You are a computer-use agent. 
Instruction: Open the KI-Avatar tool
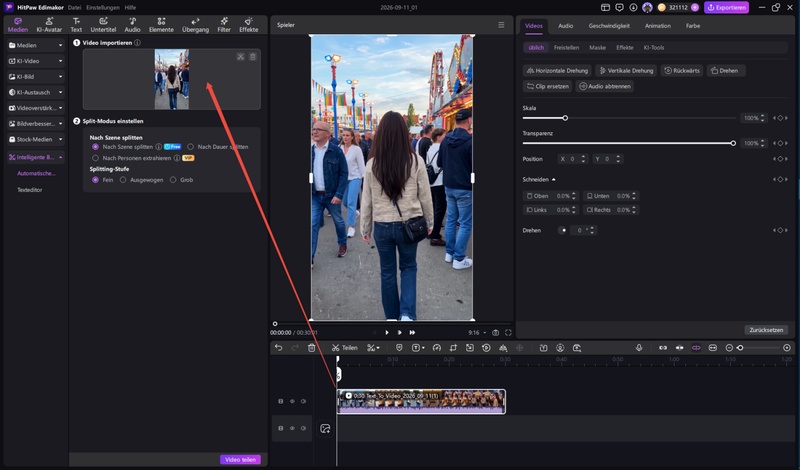(49, 24)
